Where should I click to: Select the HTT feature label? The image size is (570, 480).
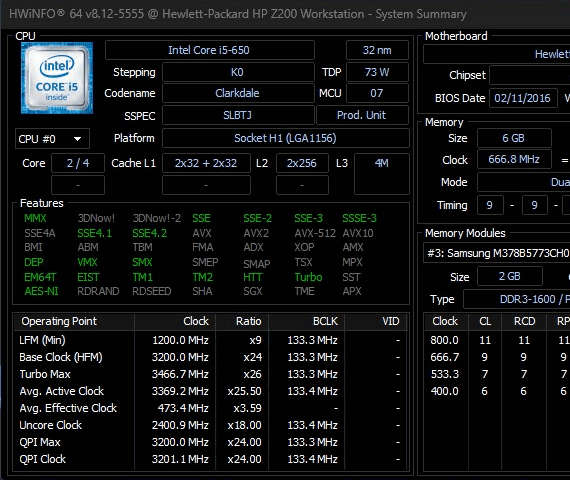point(252,277)
